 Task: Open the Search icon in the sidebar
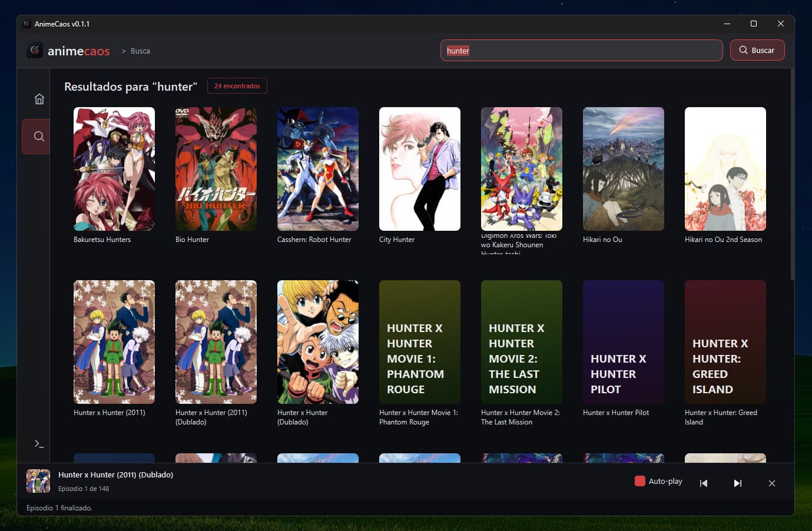[38, 136]
